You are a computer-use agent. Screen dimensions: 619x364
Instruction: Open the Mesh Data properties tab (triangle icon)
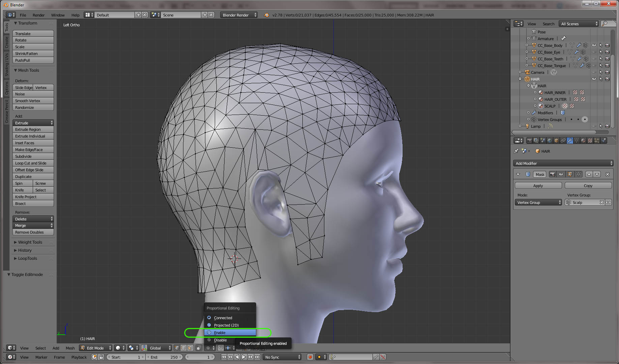point(577,141)
